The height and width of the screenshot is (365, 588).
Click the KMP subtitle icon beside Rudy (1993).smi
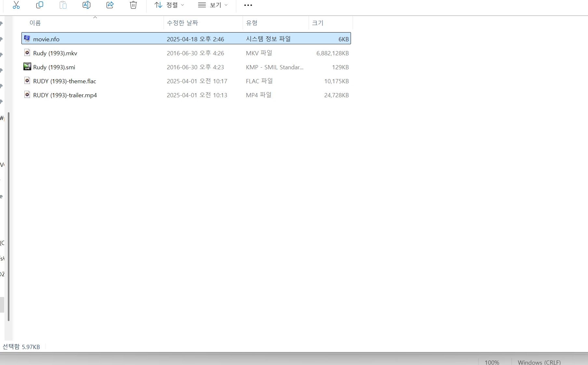(x=27, y=67)
